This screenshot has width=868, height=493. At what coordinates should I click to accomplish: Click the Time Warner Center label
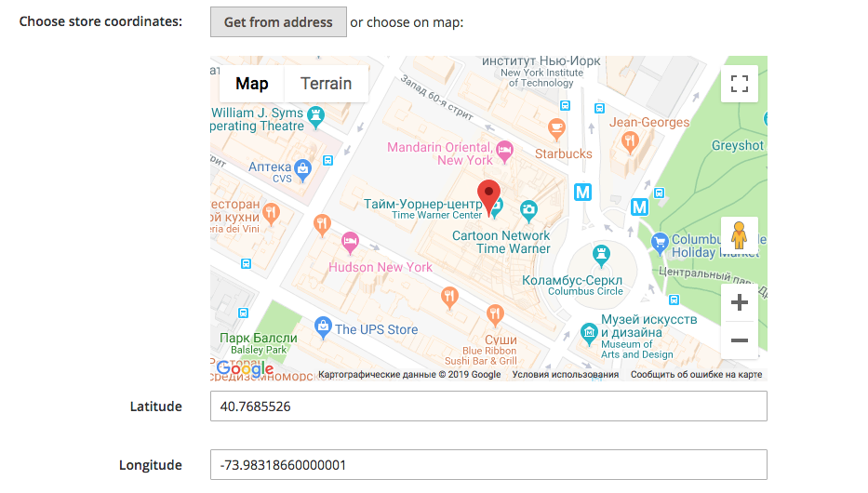pos(436,215)
